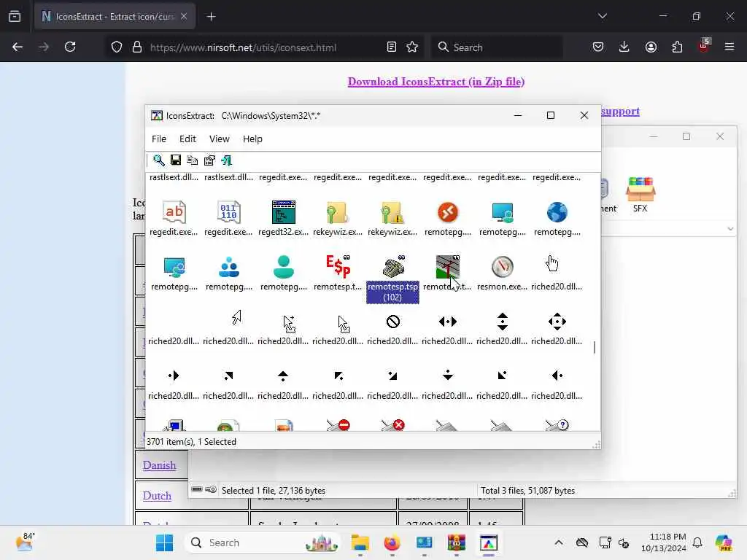
Task: Select the regedit.exe binary 011 110 icon
Action: [x=228, y=212]
